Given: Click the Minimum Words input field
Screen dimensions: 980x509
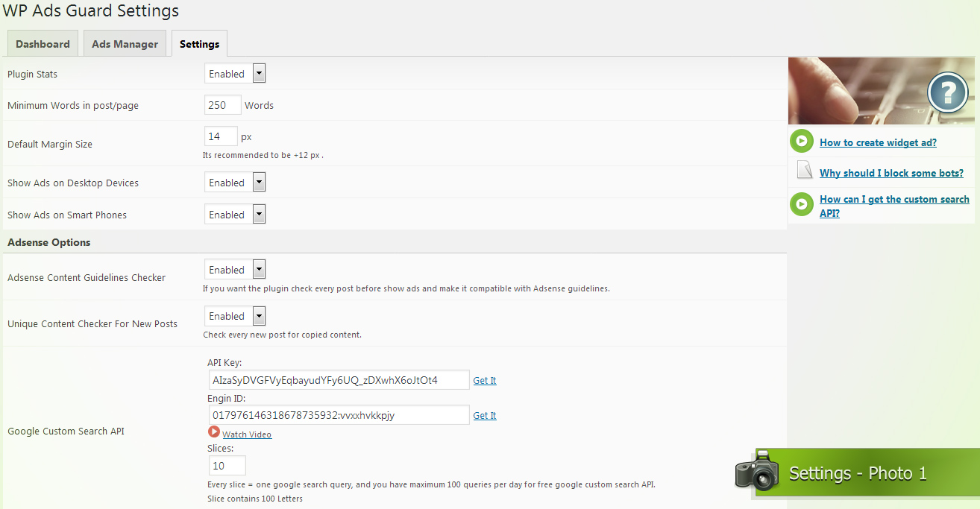Looking at the screenshot, I should pos(222,105).
